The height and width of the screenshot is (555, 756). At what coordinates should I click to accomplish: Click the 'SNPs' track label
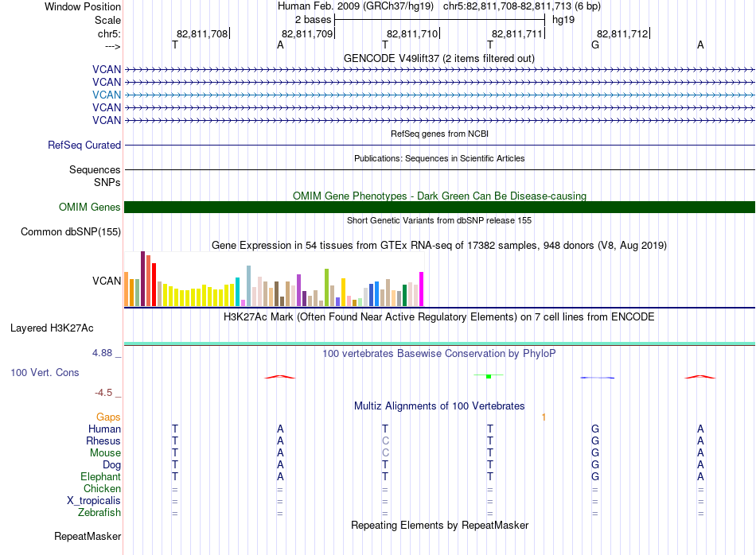[107, 183]
